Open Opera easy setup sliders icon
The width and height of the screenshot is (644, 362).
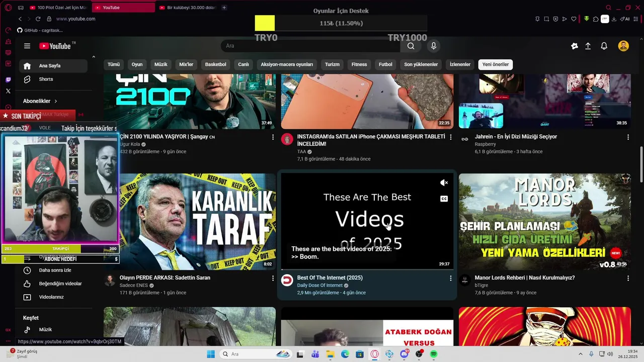(637, 19)
